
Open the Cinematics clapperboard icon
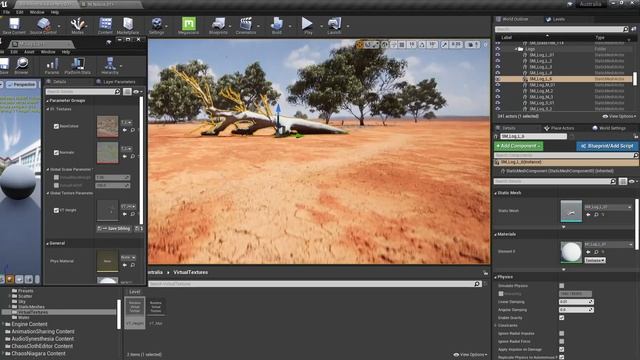click(x=246, y=25)
